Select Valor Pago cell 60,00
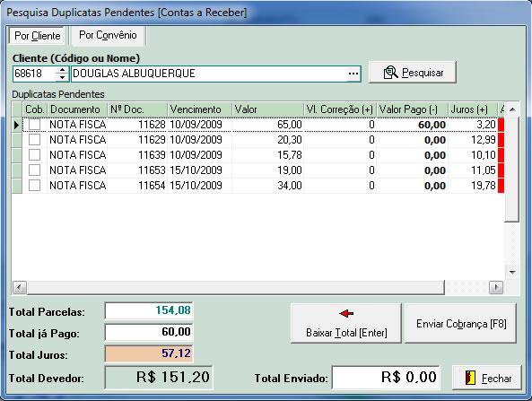The image size is (532, 401). (x=412, y=125)
